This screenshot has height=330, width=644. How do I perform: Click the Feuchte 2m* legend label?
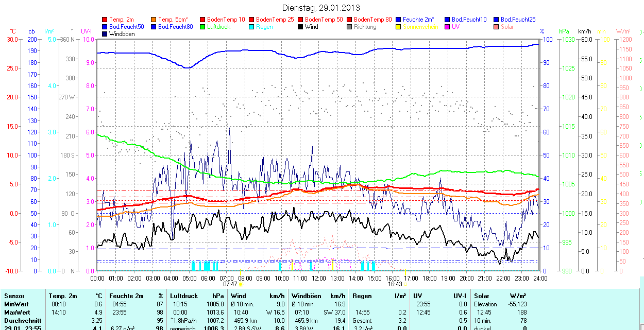[422, 20]
